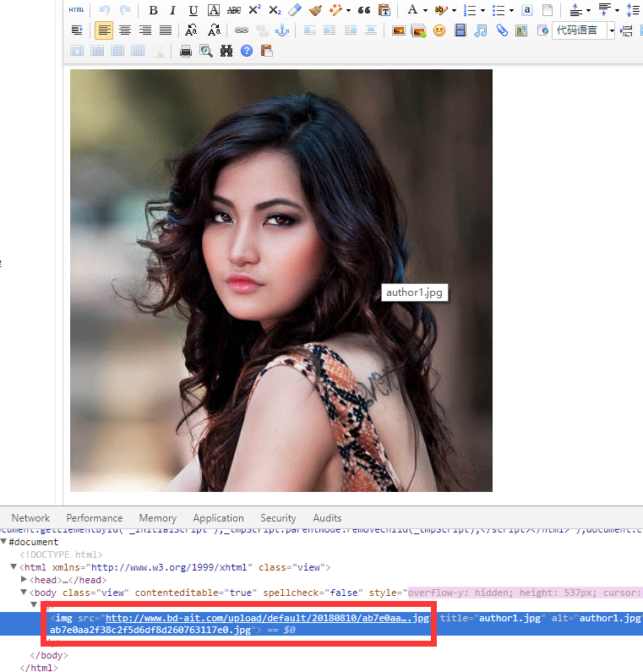Click the format painter brush icon
This screenshot has height=672, width=643.
315,10
